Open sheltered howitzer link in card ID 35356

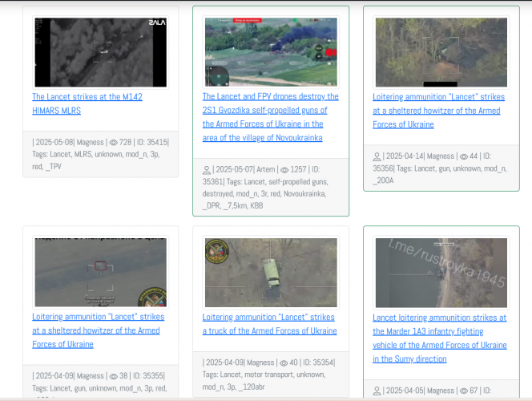point(438,111)
